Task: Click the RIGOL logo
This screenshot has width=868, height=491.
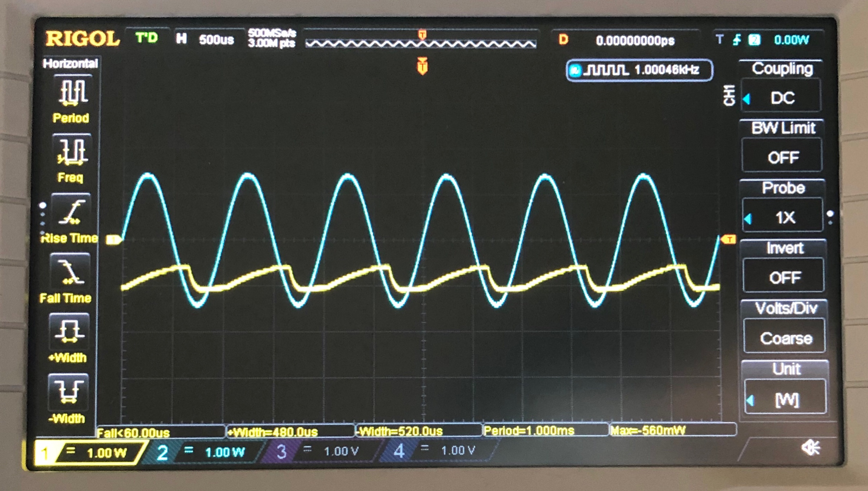Action: 82,39
